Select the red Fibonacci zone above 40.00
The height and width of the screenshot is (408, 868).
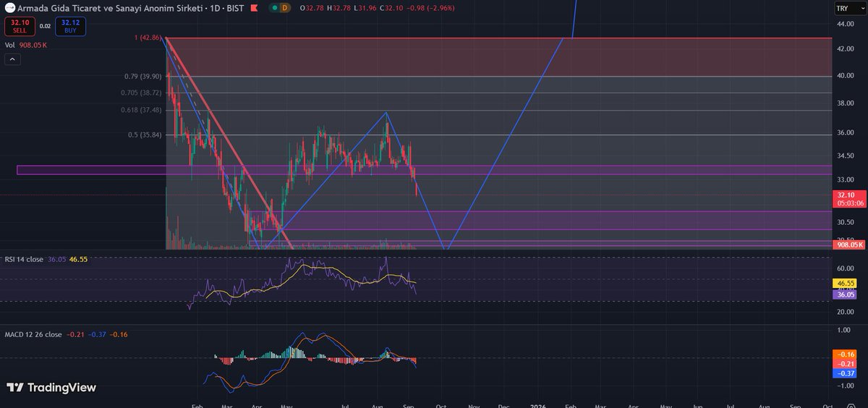[x=499, y=56]
